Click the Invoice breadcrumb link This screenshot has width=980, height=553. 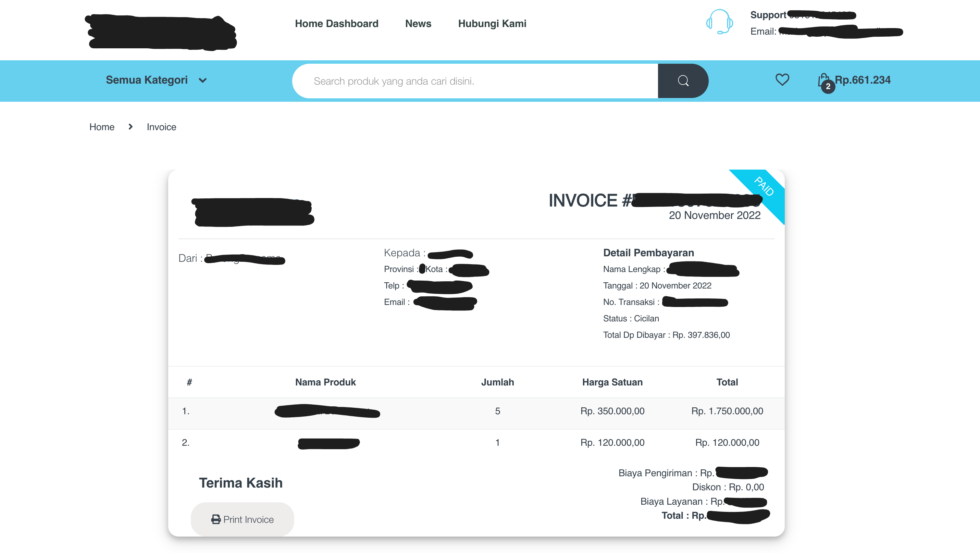pyautogui.click(x=161, y=127)
